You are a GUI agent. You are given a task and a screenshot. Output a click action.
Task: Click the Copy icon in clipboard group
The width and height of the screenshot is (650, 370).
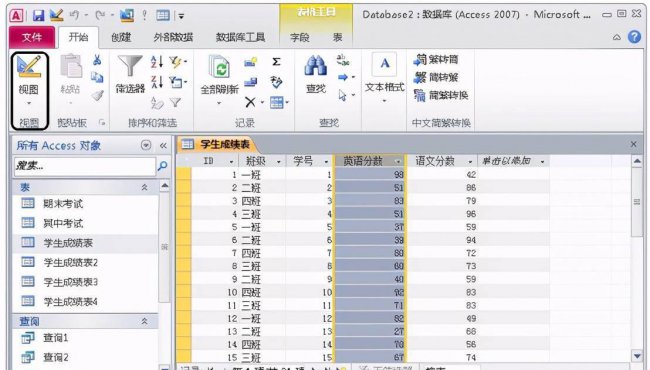97,77
